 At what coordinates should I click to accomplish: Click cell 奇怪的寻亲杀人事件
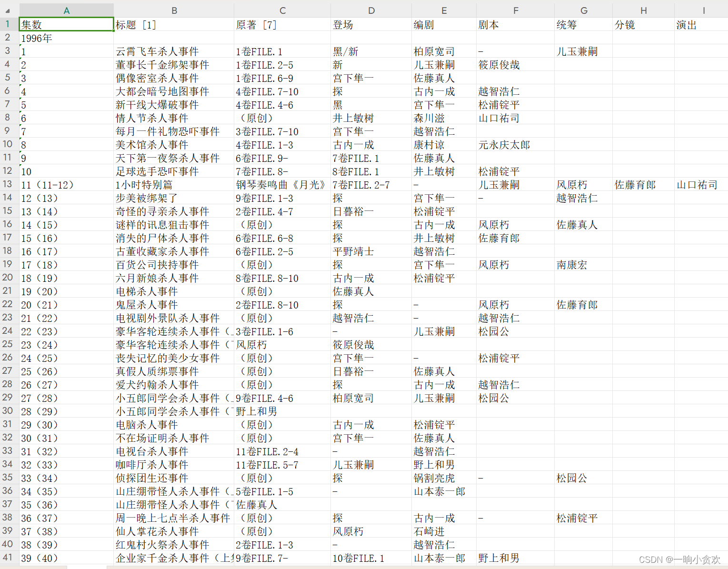174,211
